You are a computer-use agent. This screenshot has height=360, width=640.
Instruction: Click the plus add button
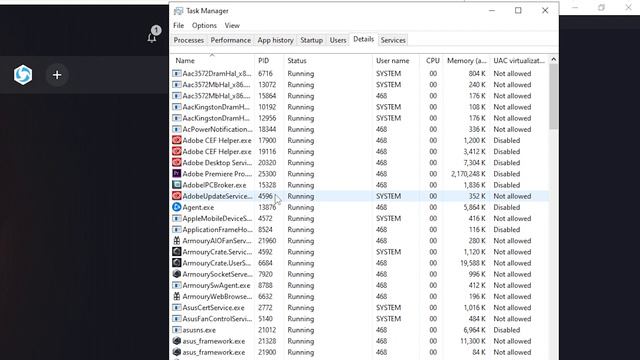click(x=57, y=75)
